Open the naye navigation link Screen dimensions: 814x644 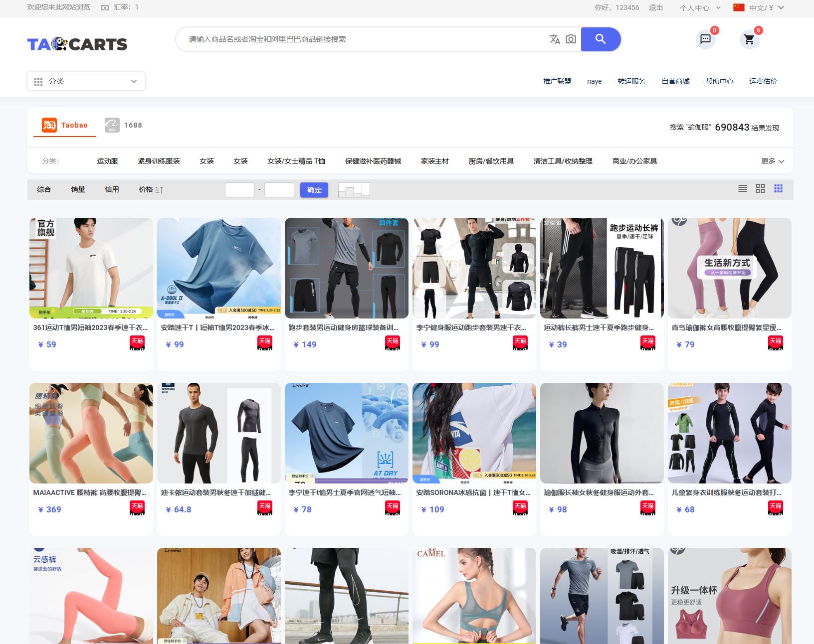[595, 81]
